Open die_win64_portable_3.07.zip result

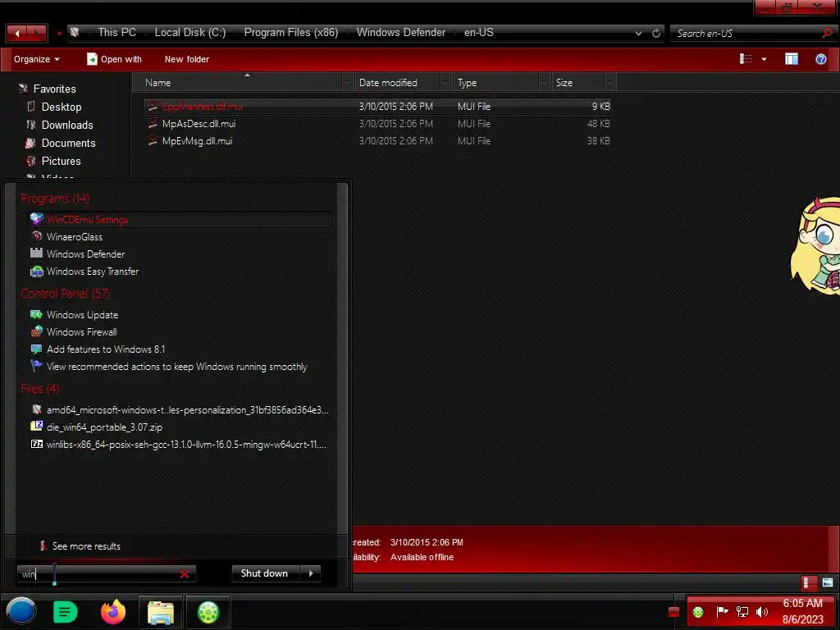point(180,427)
